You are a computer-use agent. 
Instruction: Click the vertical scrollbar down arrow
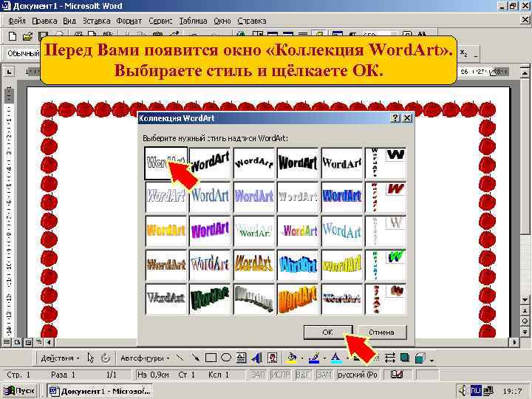tap(525, 300)
